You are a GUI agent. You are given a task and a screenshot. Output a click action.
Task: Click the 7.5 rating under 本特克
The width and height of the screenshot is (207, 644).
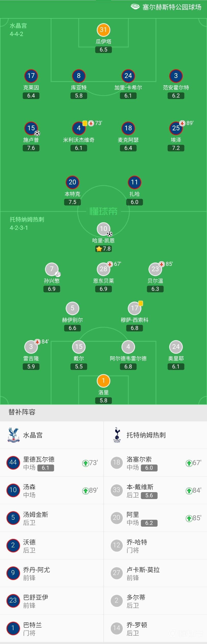pos(73,202)
